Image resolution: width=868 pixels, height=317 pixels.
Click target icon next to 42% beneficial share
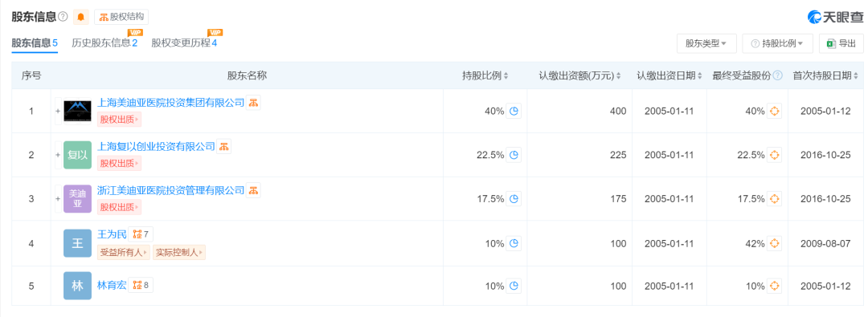pos(775,243)
